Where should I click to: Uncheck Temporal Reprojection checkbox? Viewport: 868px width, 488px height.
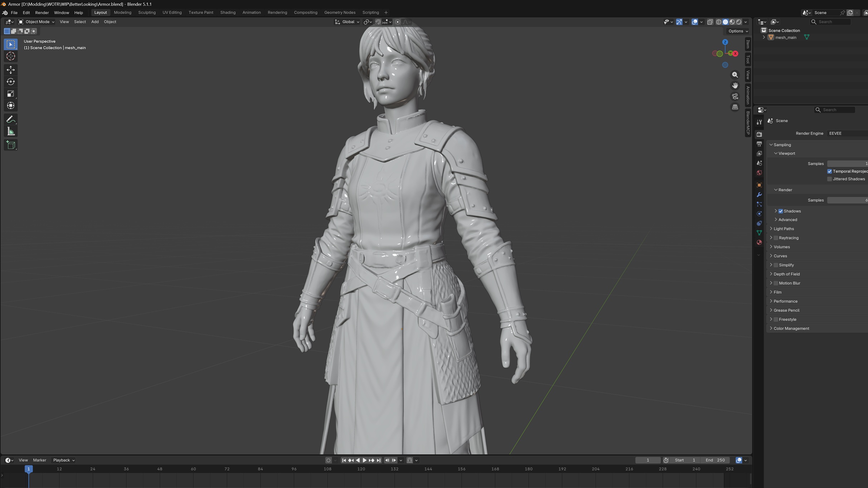click(x=830, y=171)
